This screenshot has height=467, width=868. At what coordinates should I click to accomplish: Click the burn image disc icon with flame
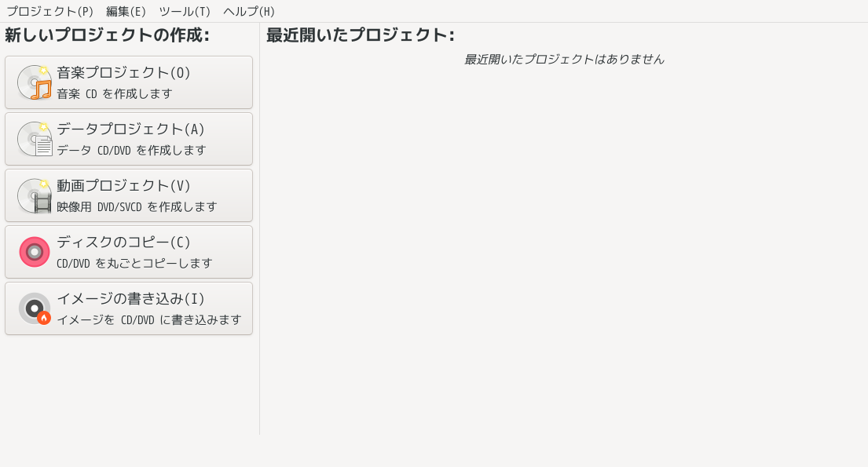point(35,308)
